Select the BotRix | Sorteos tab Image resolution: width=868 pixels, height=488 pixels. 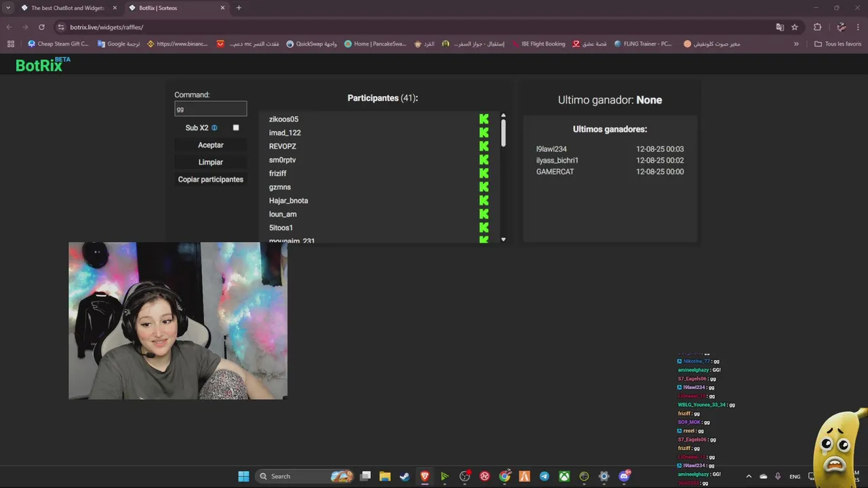177,8
